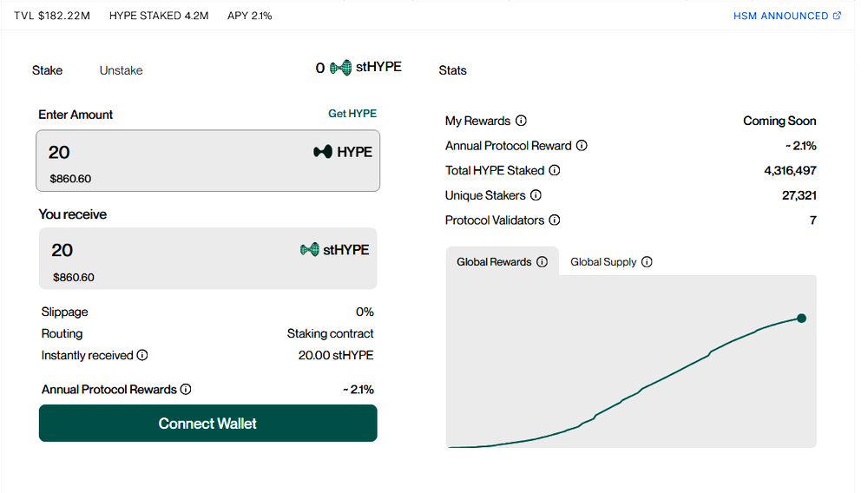This screenshot has width=868, height=493.
Task: Click info icon beside Annual Protocol Reward stat
Action: tap(582, 146)
